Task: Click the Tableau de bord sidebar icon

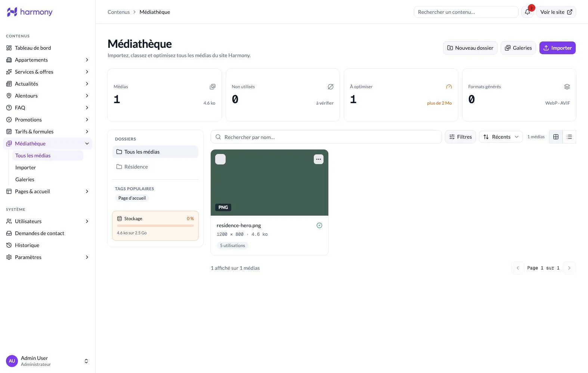Action: (9, 48)
